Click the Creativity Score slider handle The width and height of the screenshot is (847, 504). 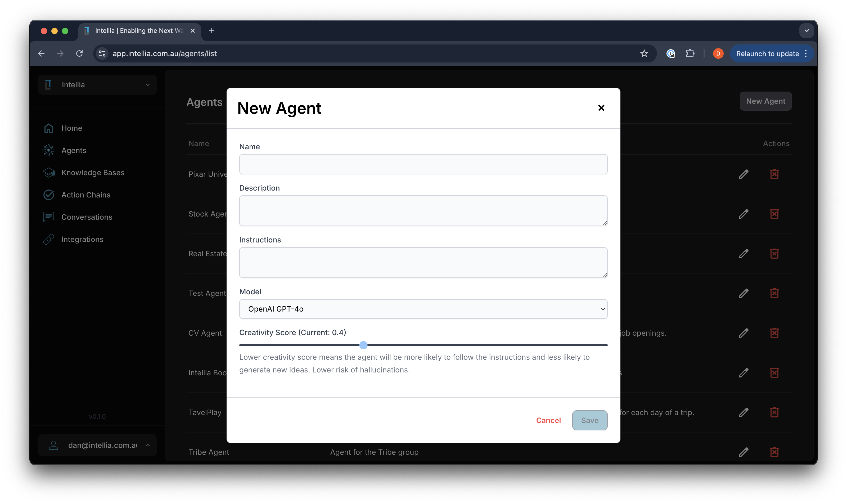pyautogui.click(x=363, y=345)
